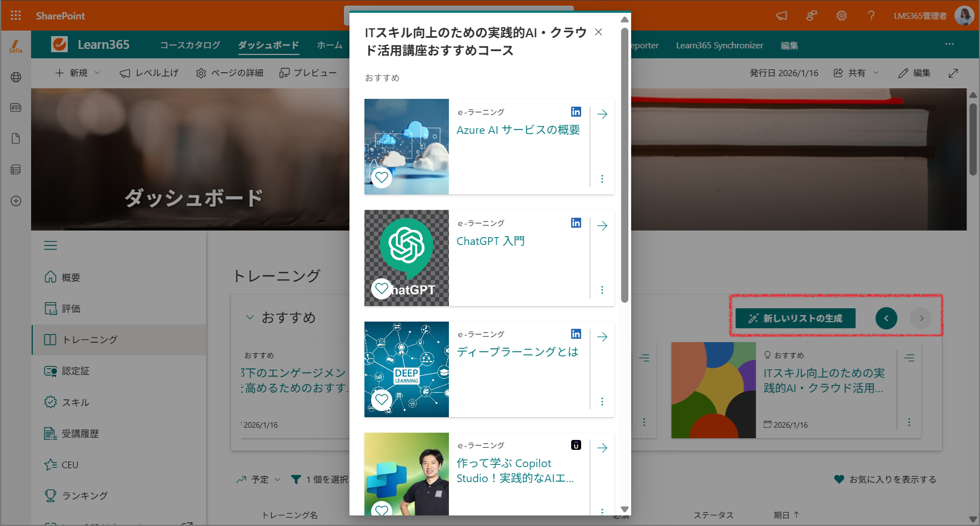This screenshot has width=980, height=526.
Task: Open スキル in the dashboard sidebar
Action: click(119, 402)
